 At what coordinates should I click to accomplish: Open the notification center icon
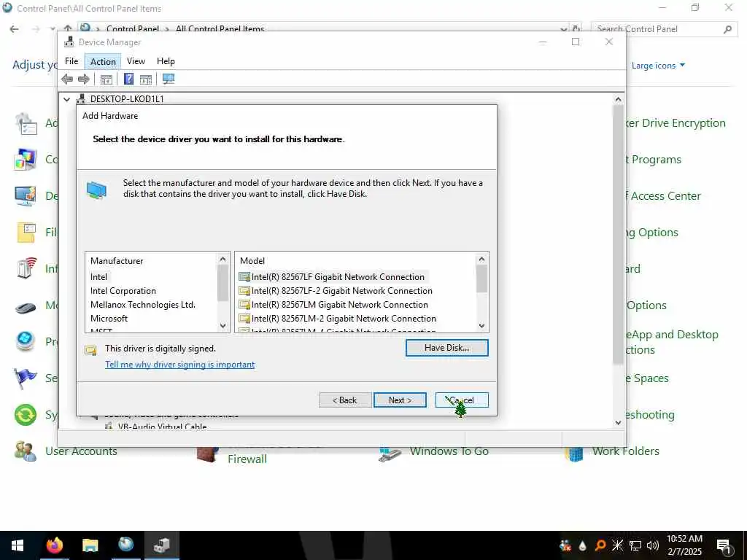coord(724,546)
